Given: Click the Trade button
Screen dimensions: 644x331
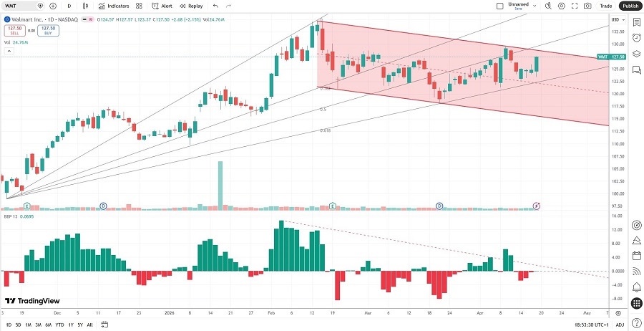Looking at the screenshot, I should point(606,6).
